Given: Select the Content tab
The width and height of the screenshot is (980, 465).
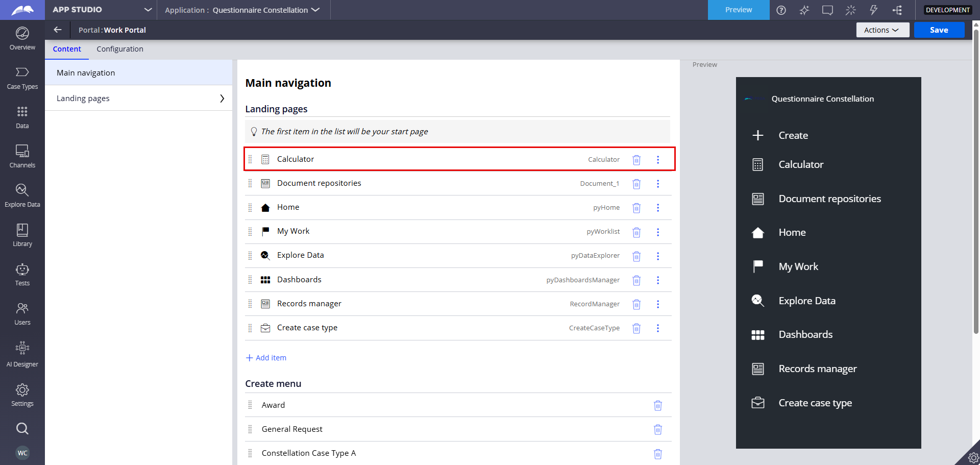Looking at the screenshot, I should 67,49.
